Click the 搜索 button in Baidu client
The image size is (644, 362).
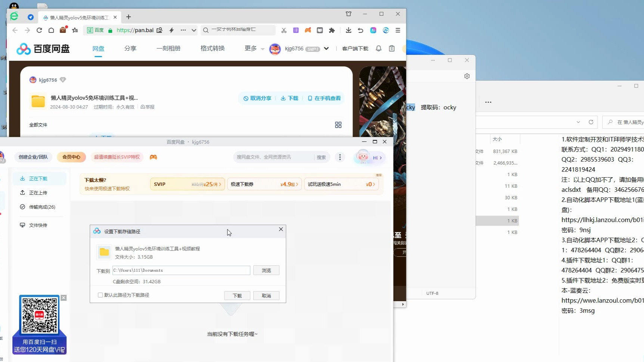[x=321, y=157]
